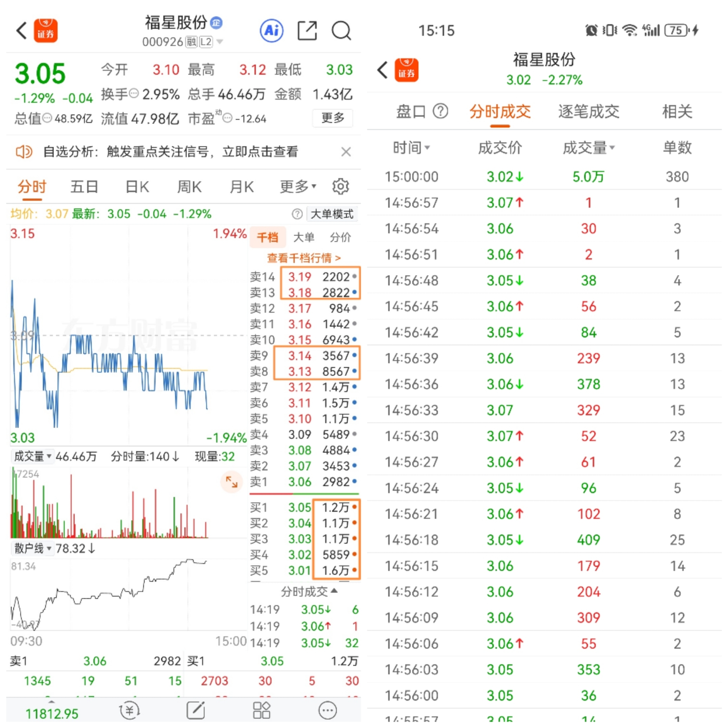Switch to 逐笔成交 tab
This screenshot has width=728, height=728.
click(588, 111)
